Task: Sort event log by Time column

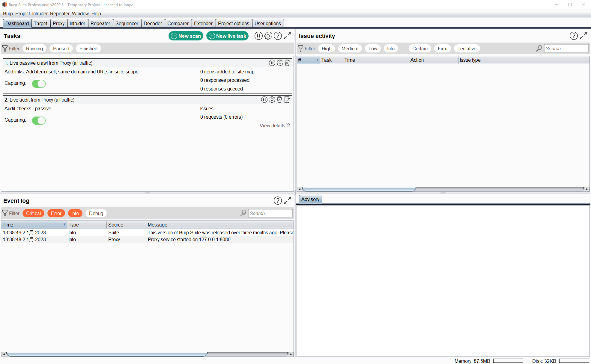Action: (34, 225)
